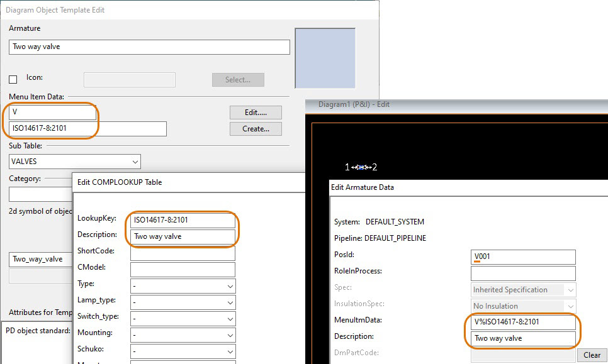Viewport: 608px width, 364px height.
Task: Expand the Switch_type dropdown
Action: (x=183, y=318)
